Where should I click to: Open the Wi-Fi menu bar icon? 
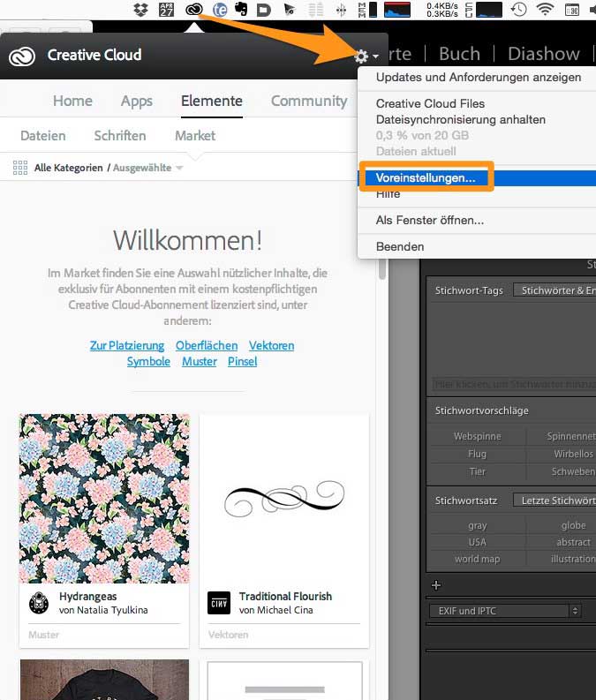(x=545, y=9)
